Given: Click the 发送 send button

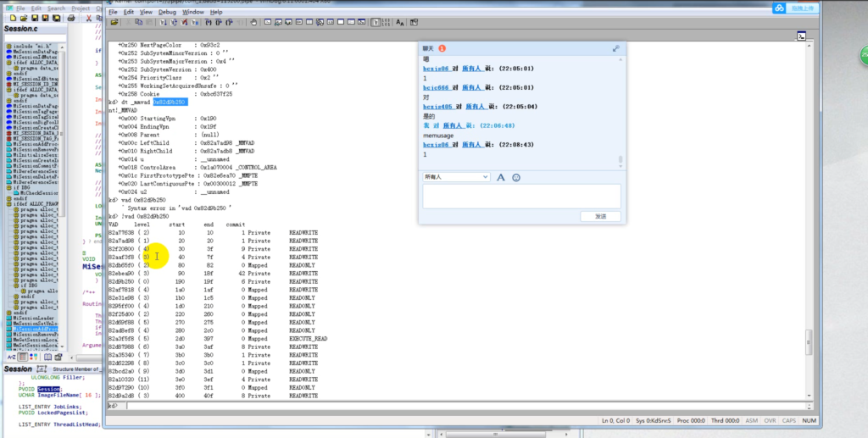Looking at the screenshot, I should [x=601, y=216].
